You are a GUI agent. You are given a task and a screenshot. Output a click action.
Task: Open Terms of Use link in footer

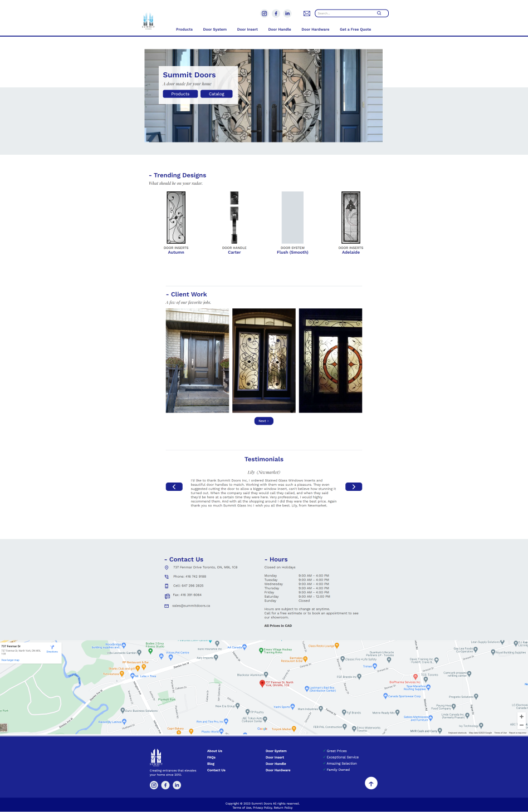242,808
